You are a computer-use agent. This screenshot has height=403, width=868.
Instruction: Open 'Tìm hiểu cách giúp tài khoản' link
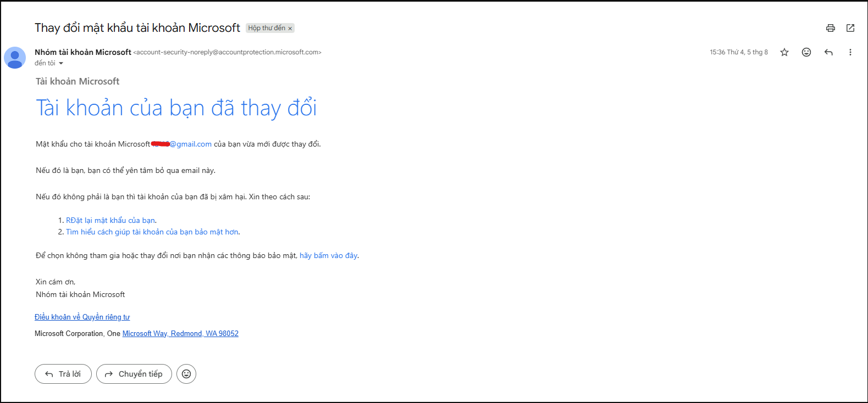(x=152, y=232)
